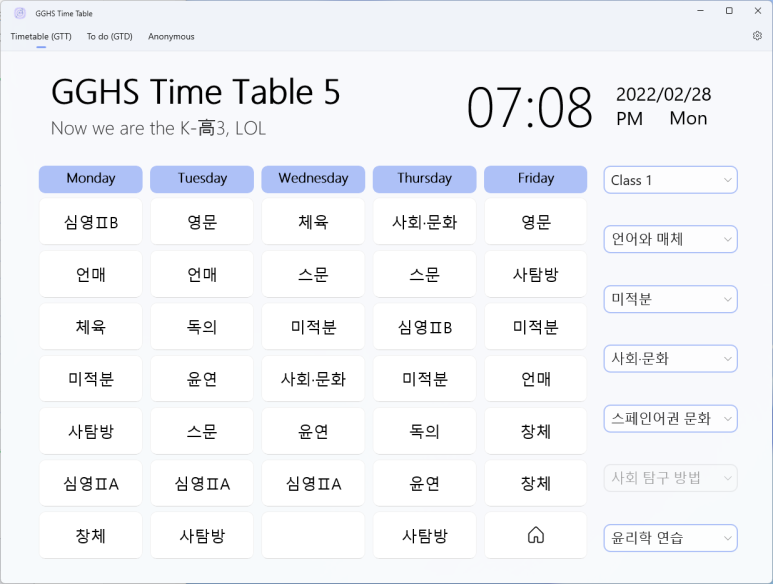This screenshot has width=773, height=584.
Task: Open the 사회·문화 subject dropdown
Action: click(x=670, y=359)
